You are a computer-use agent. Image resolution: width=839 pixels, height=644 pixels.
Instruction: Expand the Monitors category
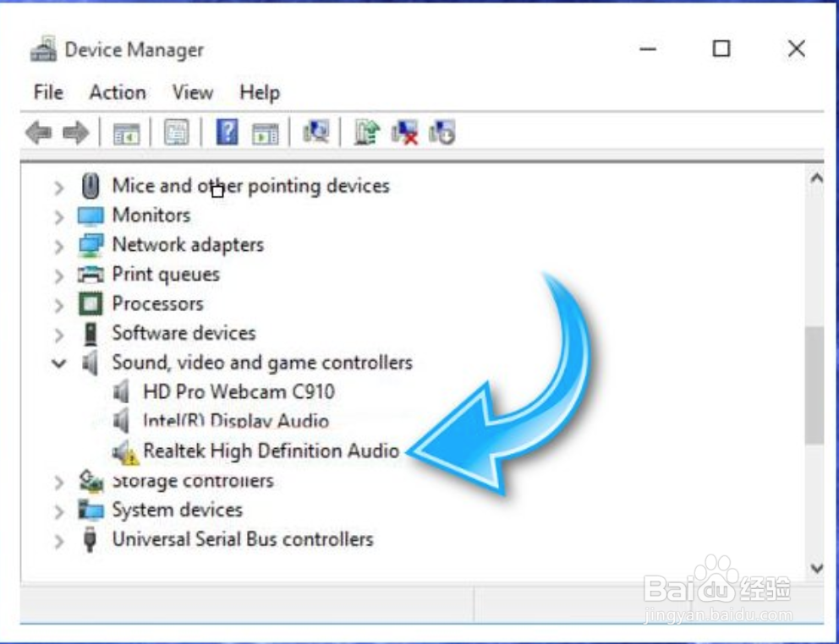pos(59,216)
